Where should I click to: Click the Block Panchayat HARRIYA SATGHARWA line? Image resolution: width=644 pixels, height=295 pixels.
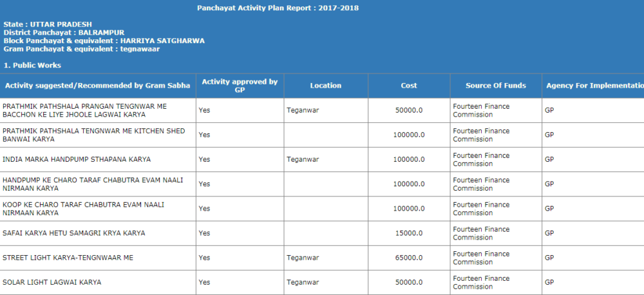click(104, 41)
